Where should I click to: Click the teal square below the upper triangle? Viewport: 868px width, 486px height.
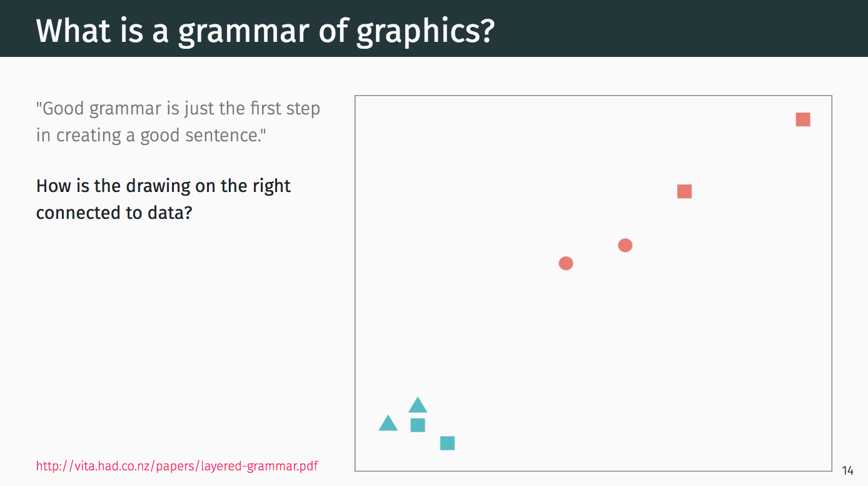coord(418,425)
